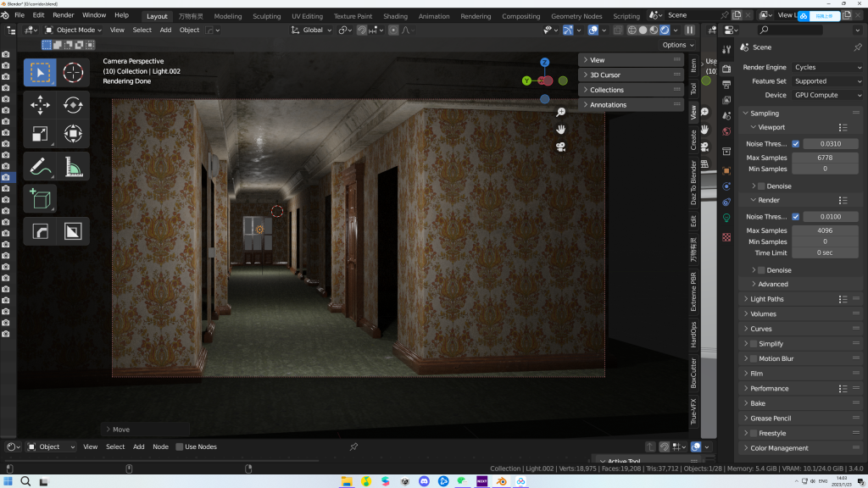Expand the 3D Cursor sidebar panel

tap(631, 75)
